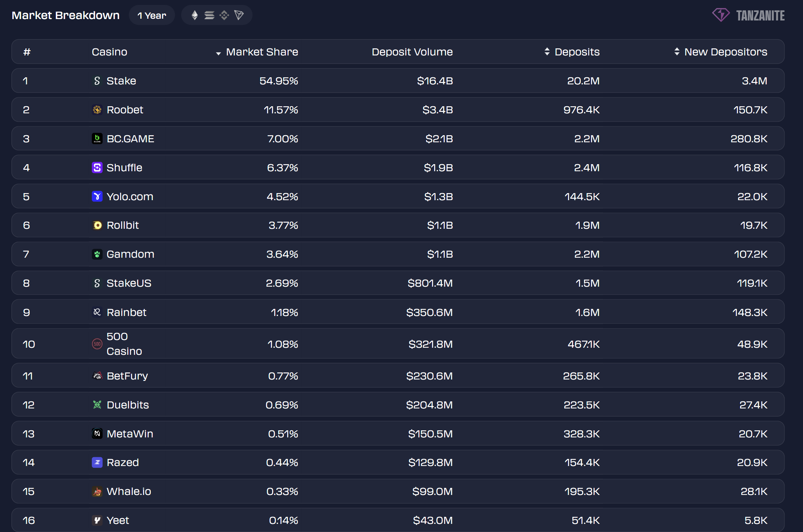
Task: Click BC.GAME's 280.8K new depositors value
Action: [x=749, y=139]
